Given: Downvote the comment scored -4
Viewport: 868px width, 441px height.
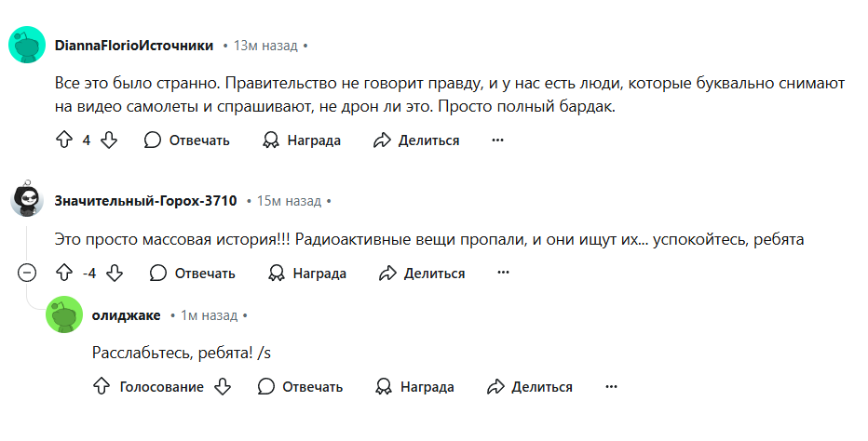Looking at the screenshot, I should click(115, 273).
